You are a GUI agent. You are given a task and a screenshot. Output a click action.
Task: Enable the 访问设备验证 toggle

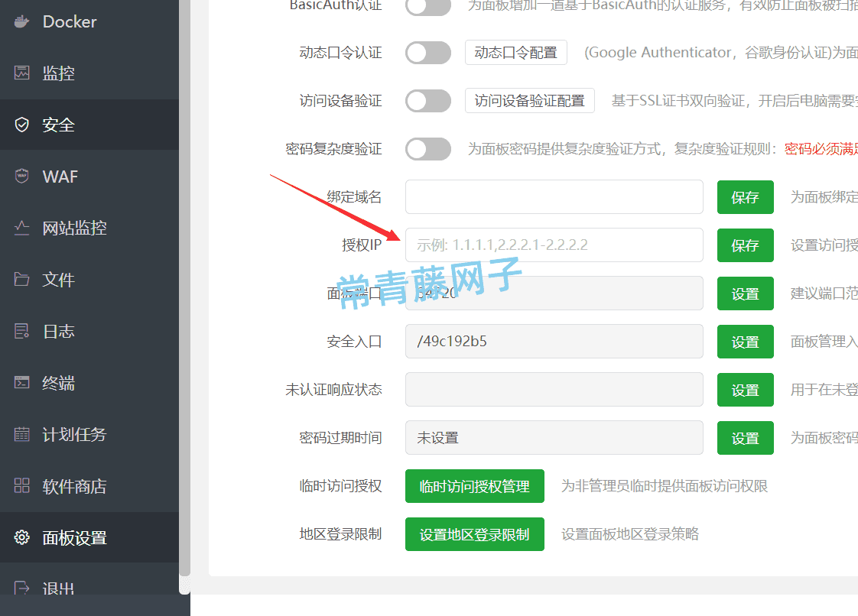click(x=427, y=100)
